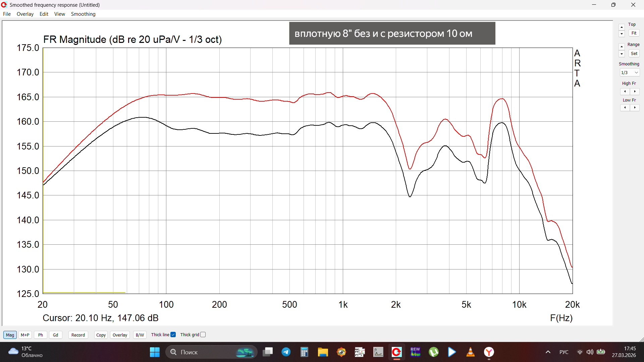Click the Fit button
Screen dimensions: 644x362
click(x=634, y=33)
